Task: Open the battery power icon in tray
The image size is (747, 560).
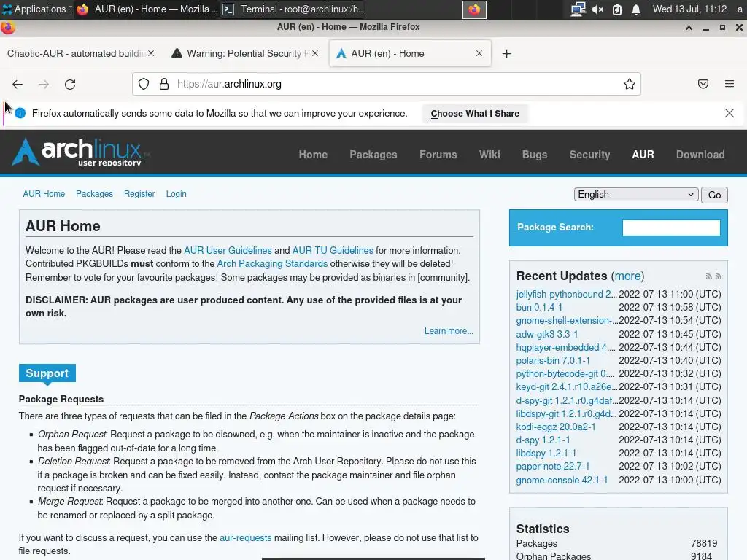Action: [x=617, y=9]
